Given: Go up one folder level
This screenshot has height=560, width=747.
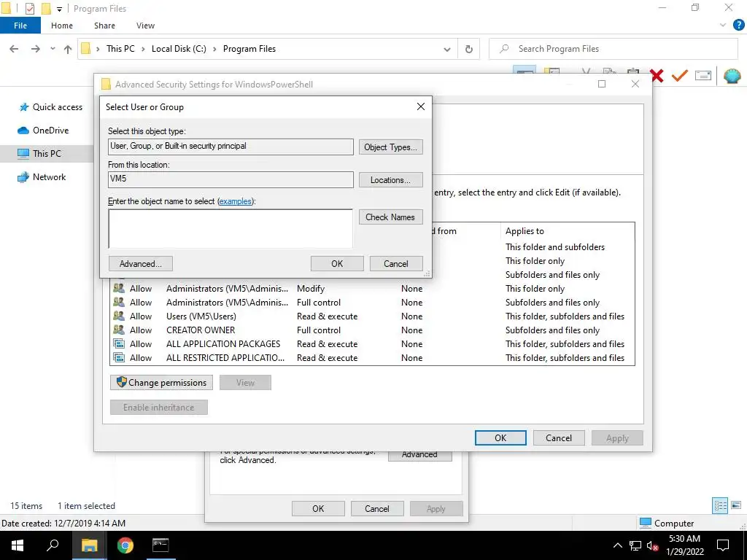Looking at the screenshot, I should [x=68, y=49].
